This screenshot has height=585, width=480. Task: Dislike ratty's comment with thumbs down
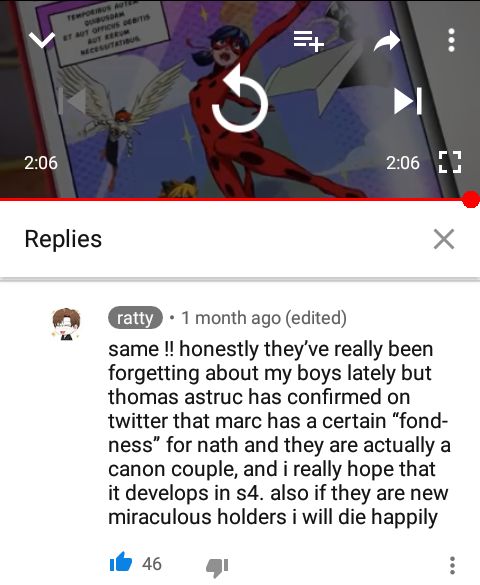click(217, 567)
